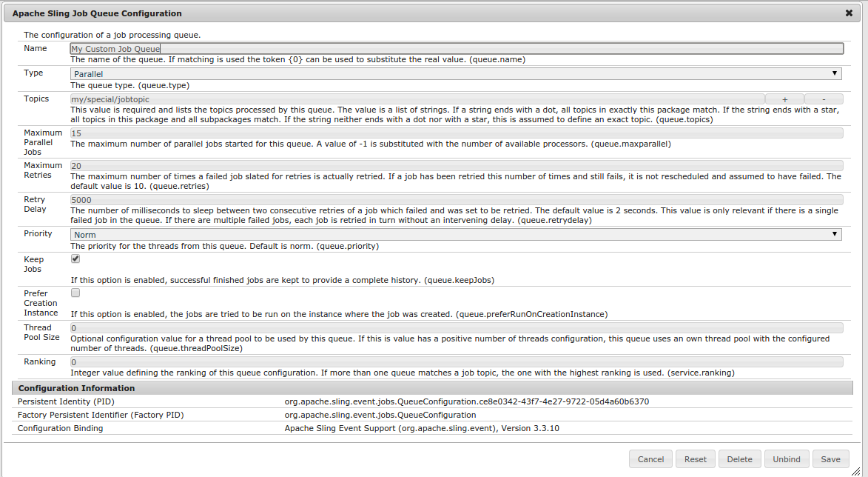
Task: Click the service.ranking description text
Action: tap(403, 373)
